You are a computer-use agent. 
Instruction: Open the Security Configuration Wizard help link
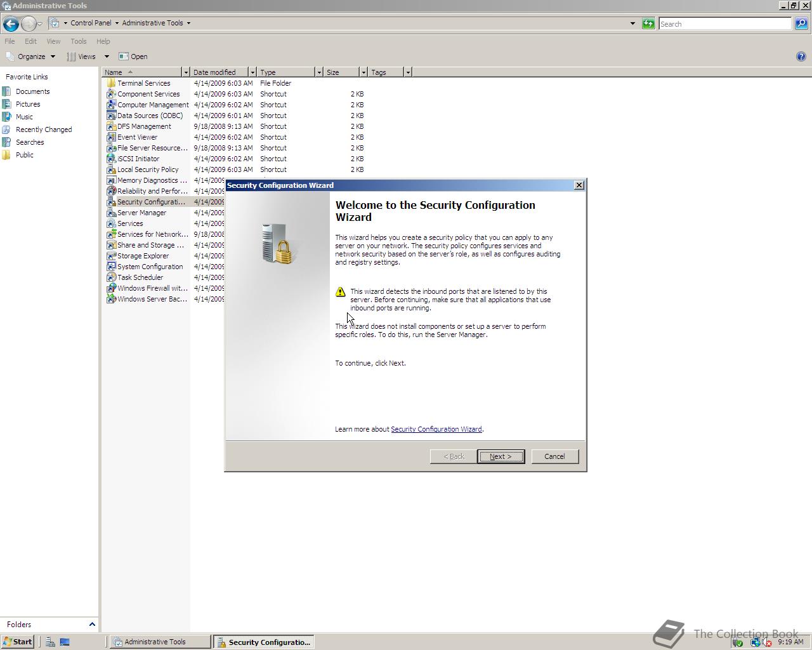[x=436, y=429]
